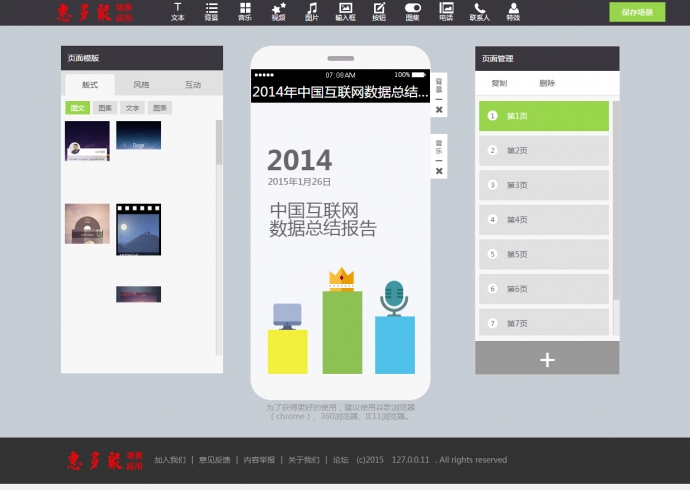Select the 文本 tool in top toolbar
The image size is (690, 490).
pos(178,11)
